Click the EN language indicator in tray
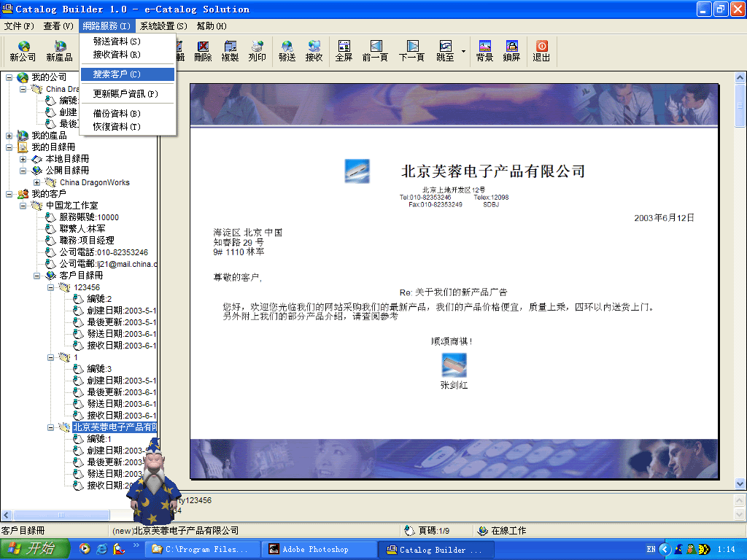 pyautogui.click(x=651, y=549)
